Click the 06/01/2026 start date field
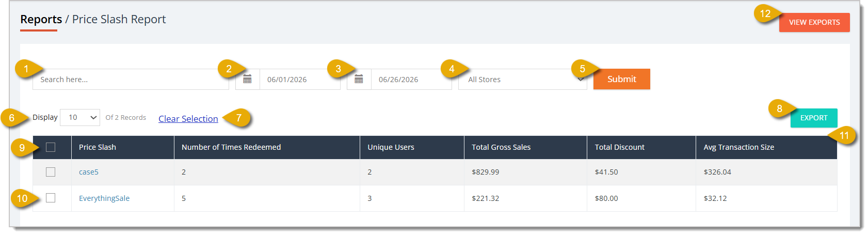 [x=300, y=79]
